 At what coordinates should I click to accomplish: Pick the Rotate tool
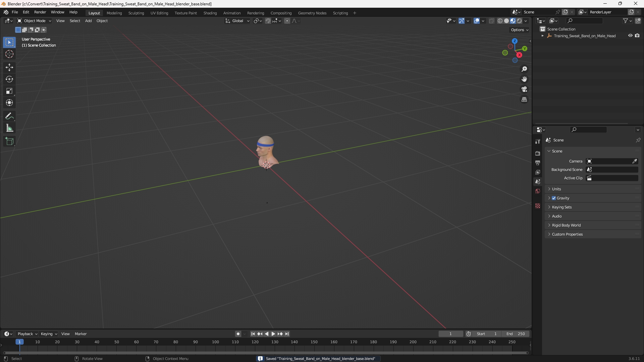pyautogui.click(x=9, y=79)
